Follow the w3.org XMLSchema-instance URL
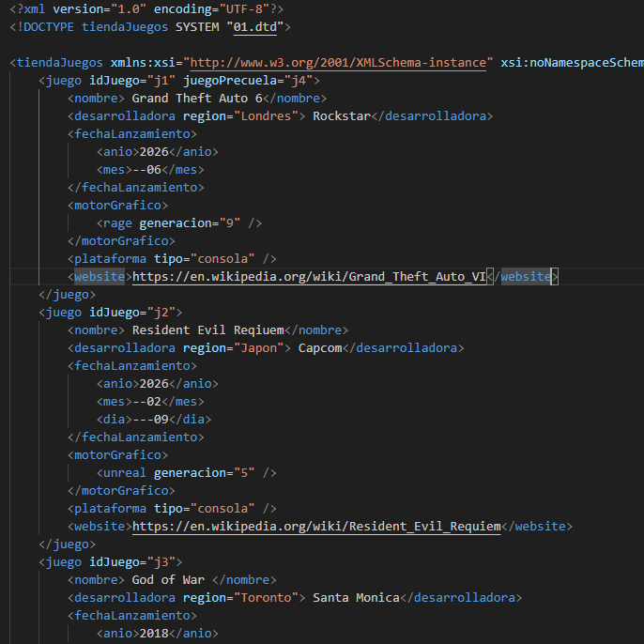 (x=339, y=63)
